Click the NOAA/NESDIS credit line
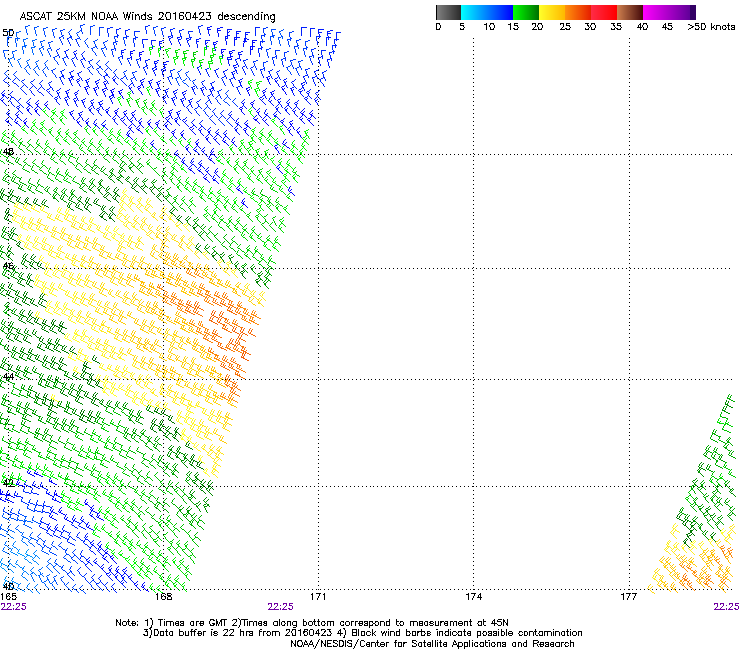740x650 pixels. pyautogui.click(x=432, y=644)
